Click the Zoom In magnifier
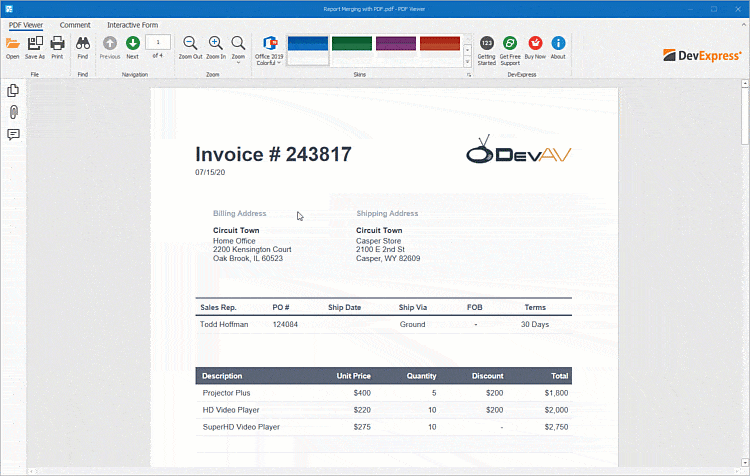750x476 pixels. (x=215, y=45)
